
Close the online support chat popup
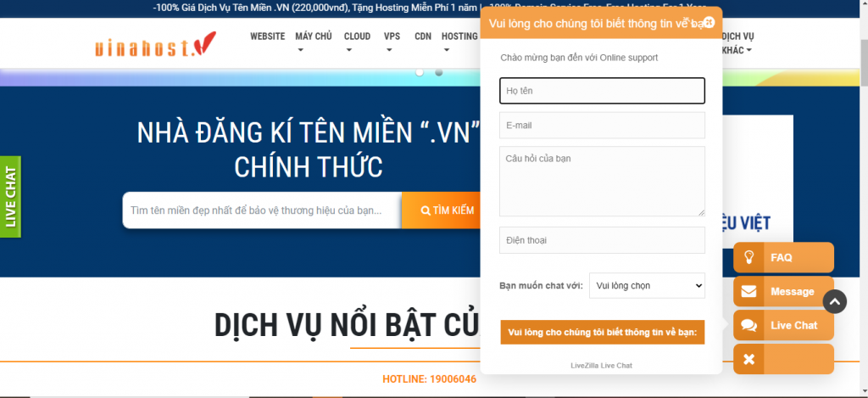[709, 23]
